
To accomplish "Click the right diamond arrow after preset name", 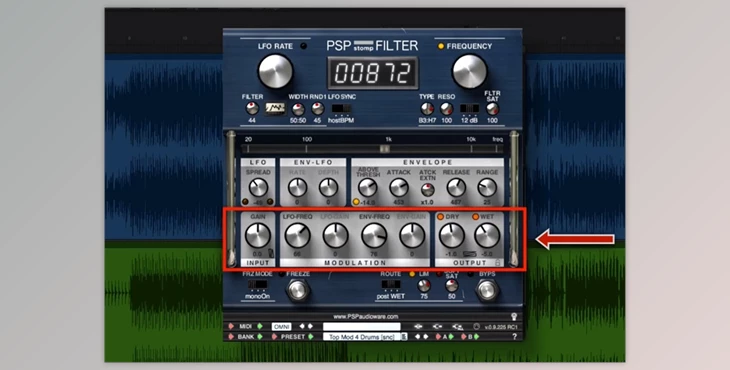I will tap(426, 336).
